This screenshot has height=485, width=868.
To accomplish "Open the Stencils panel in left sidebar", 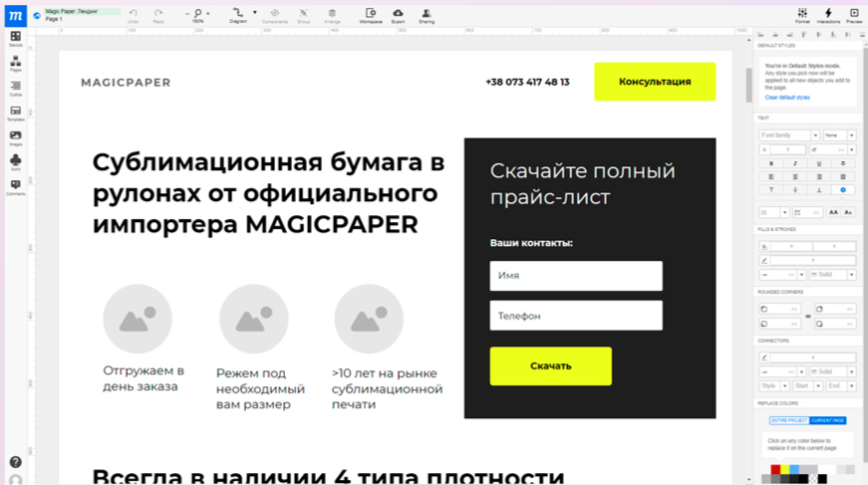I will [15, 39].
